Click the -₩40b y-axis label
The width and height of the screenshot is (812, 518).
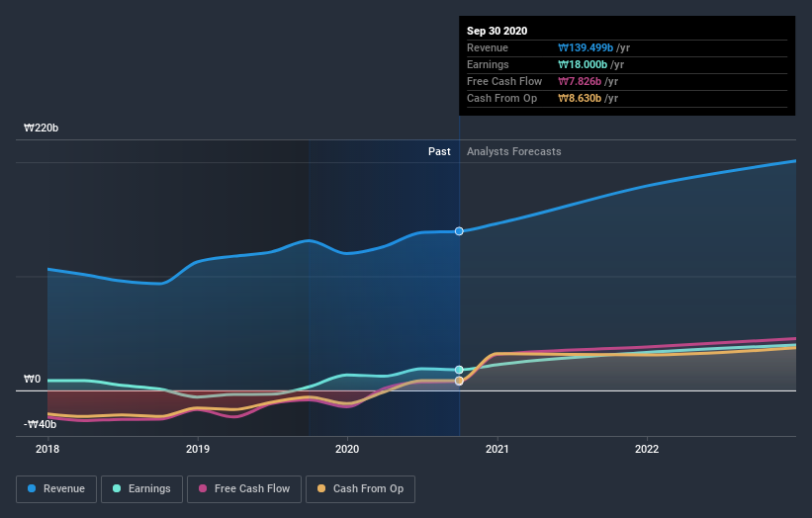point(40,424)
